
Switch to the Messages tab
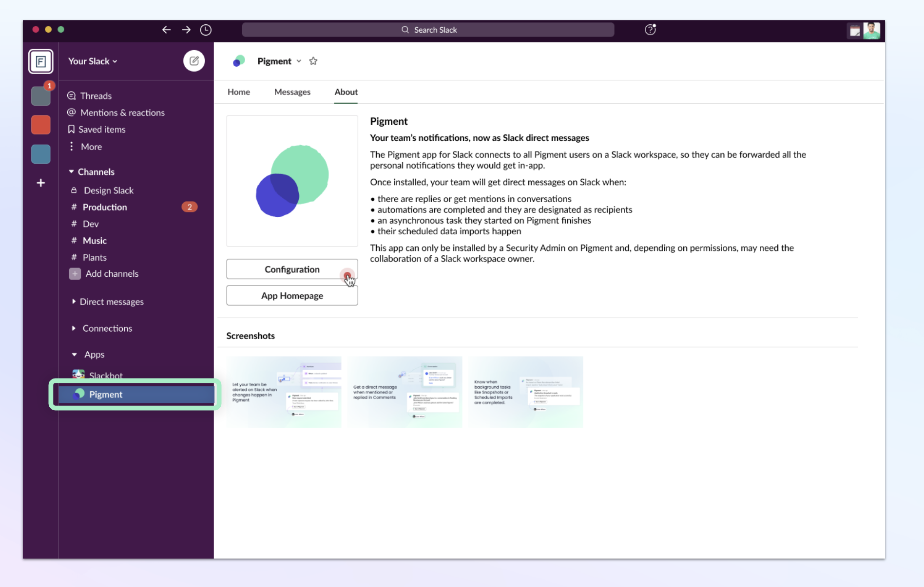[292, 92]
